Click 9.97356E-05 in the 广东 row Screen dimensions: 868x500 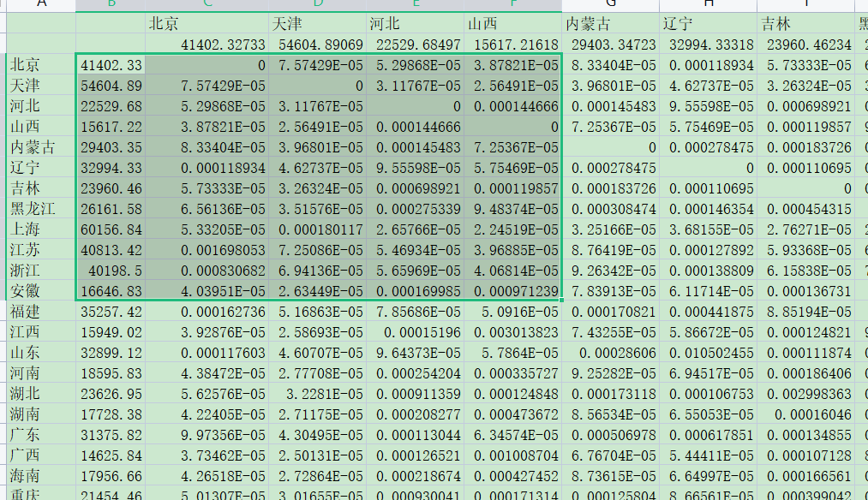click(207, 435)
